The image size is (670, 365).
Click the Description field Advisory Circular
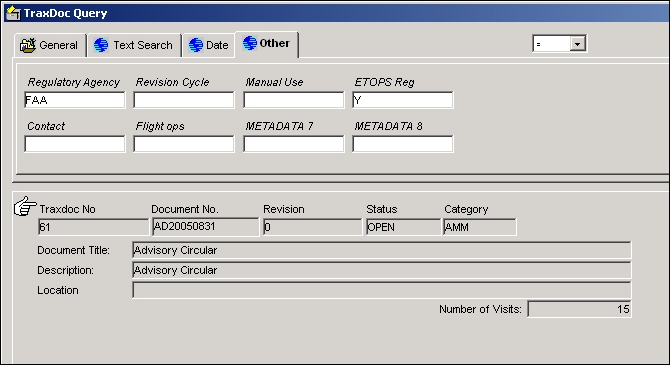[382, 270]
